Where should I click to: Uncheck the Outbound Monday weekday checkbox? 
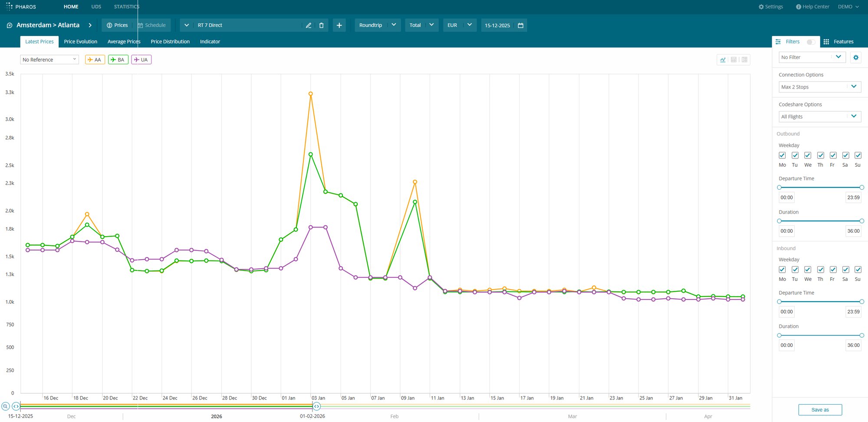(782, 155)
